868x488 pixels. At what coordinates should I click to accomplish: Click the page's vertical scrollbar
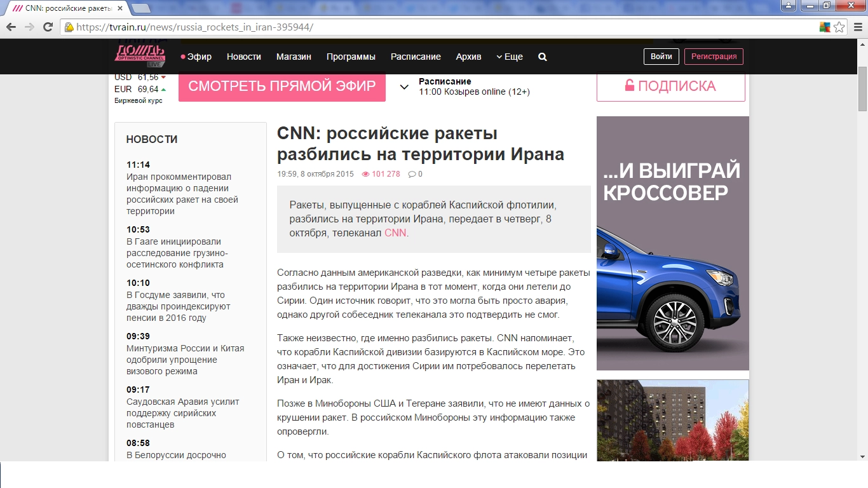pos(862,89)
